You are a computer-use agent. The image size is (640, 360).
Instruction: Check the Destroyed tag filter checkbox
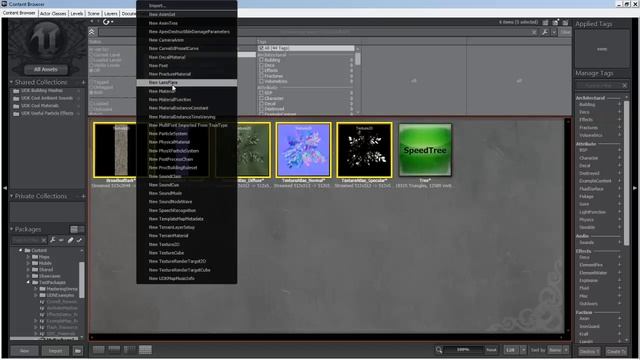click(261, 109)
